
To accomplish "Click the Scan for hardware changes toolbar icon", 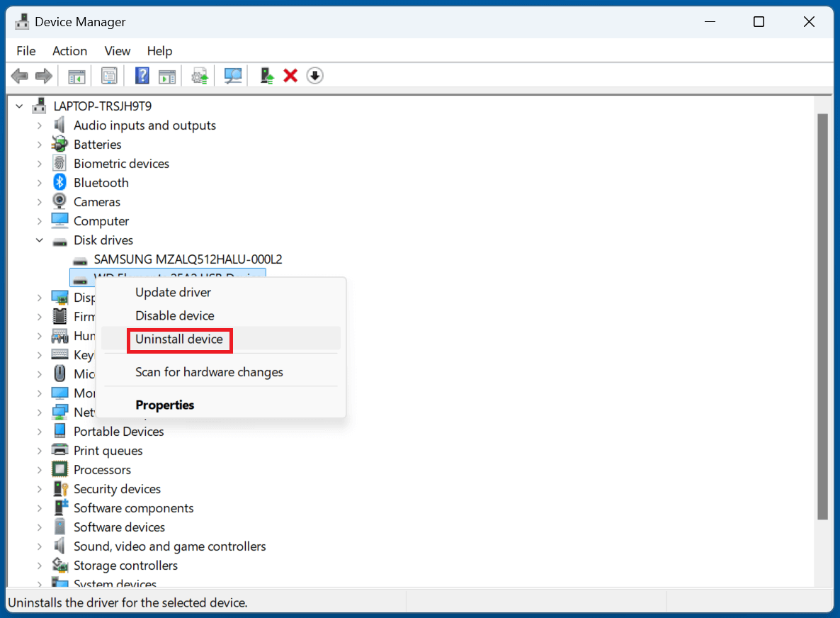I will (232, 75).
